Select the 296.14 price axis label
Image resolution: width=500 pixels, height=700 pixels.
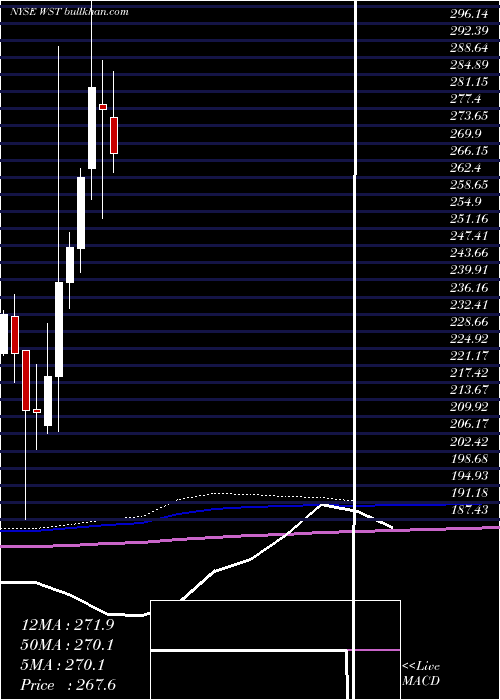[x=468, y=14]
